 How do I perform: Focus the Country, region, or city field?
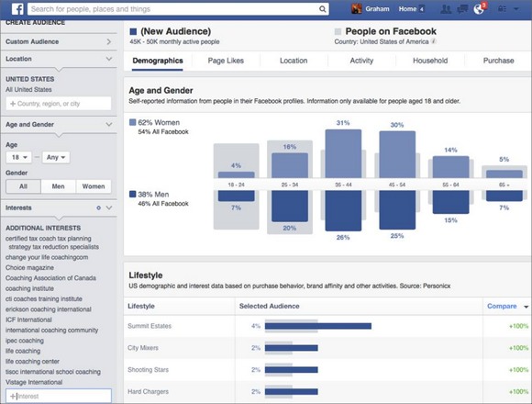tap(59, 104)
